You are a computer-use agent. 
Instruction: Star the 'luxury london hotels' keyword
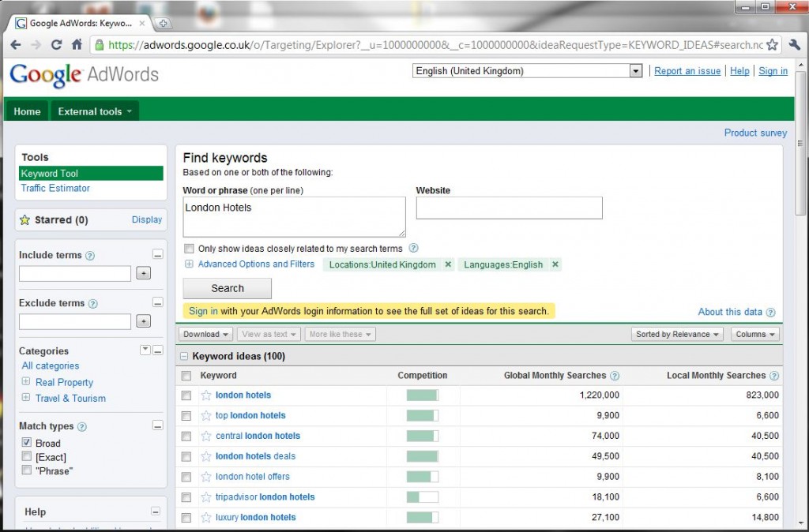pos(206,518)
